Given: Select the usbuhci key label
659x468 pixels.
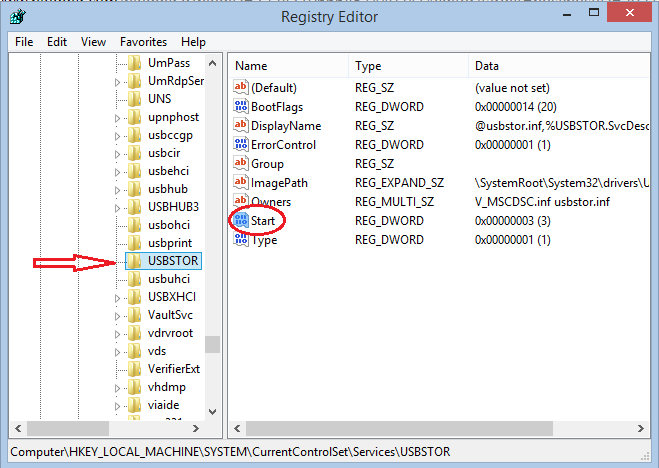Looking at the screenshot, I should pyautogui.click(x=169, y=279).
